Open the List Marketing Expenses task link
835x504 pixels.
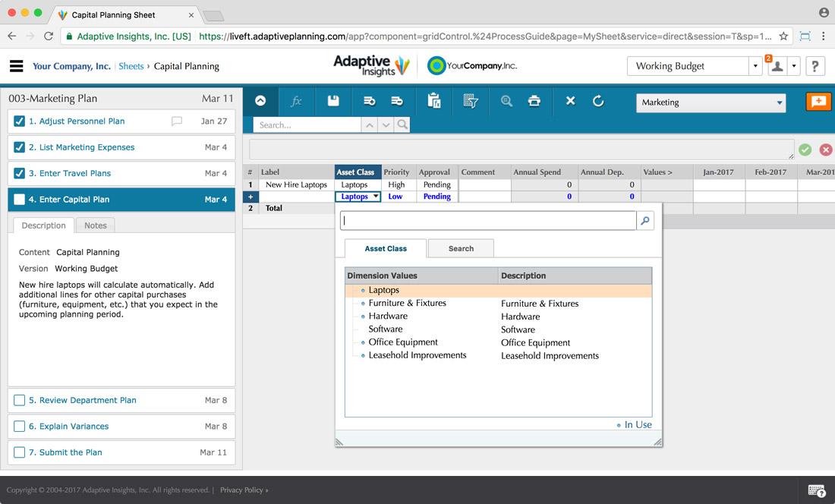point(81,147)
